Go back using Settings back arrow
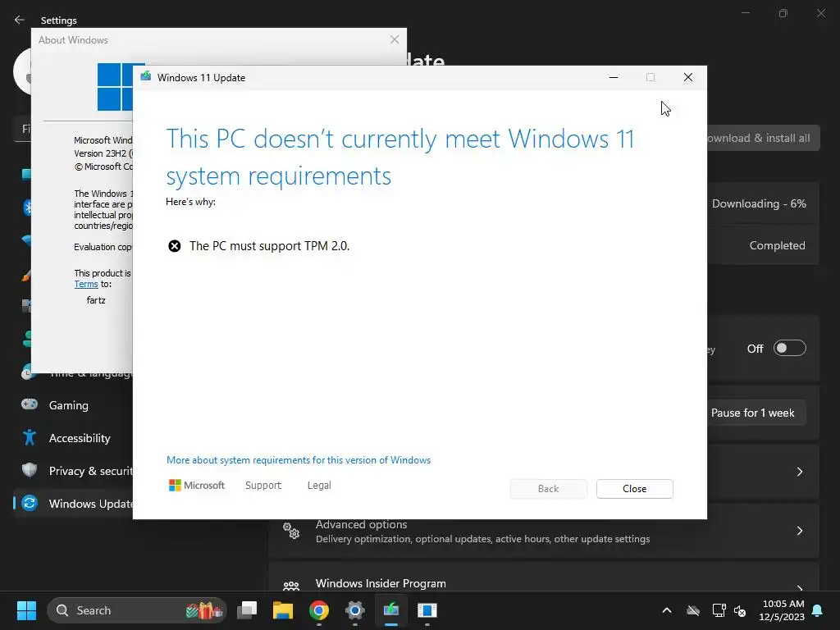 [x=20, y=20]
